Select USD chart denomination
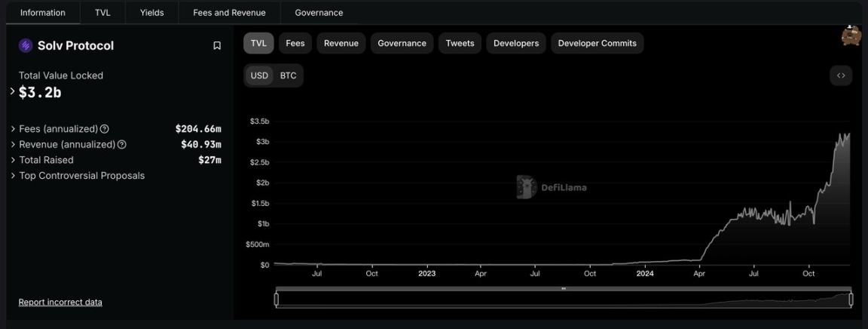The image size is (868, 329). click(259, 75)
